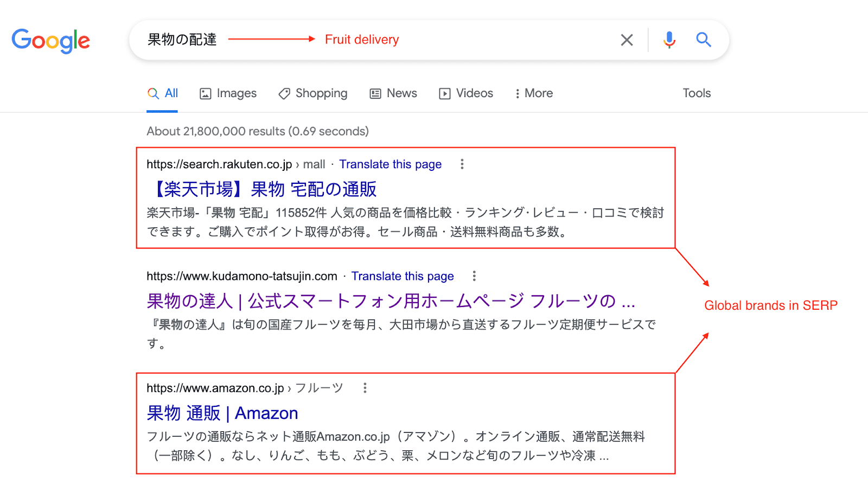868x485 pixels.
Task: Click the www.kudamono-tatsujin.com URL
Action: click(242, 276)
